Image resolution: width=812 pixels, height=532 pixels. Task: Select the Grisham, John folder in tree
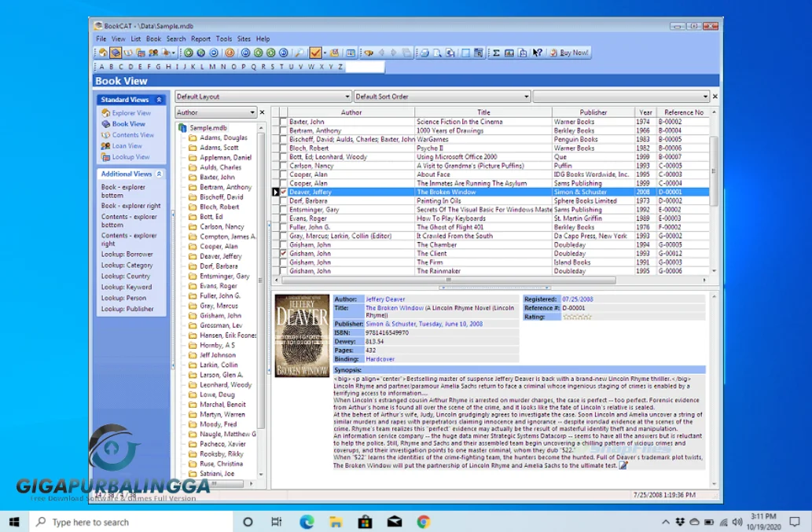click(215, 315)
